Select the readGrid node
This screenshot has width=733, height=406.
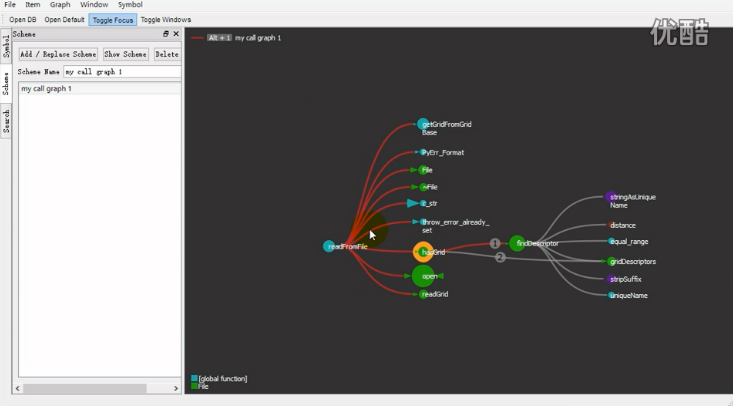coord(424,294)
